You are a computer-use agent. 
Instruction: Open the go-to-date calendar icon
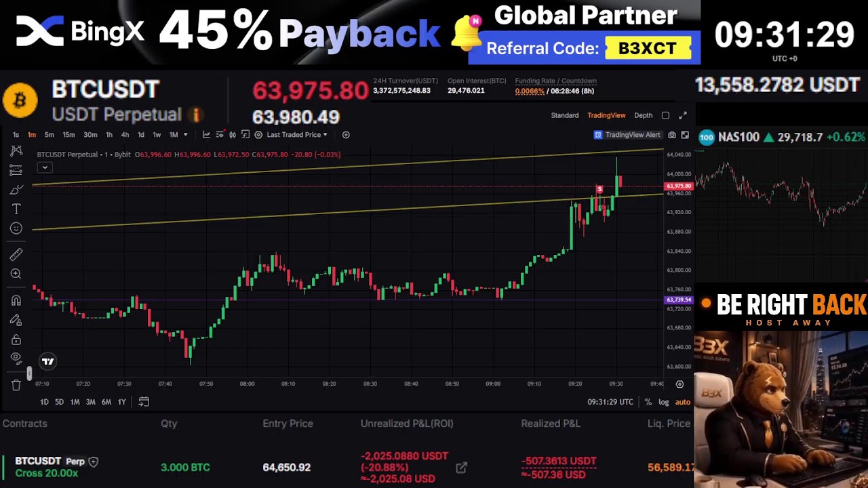[x=144, y=402]
